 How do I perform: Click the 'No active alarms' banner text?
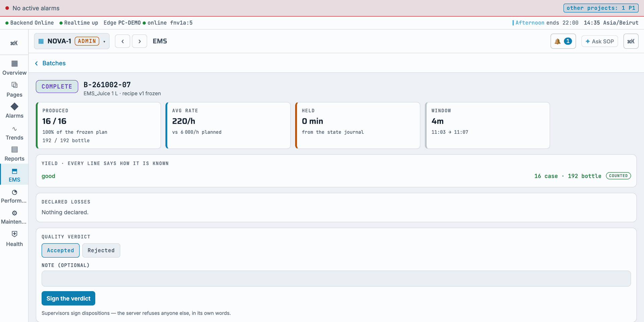tap(36, 8)
